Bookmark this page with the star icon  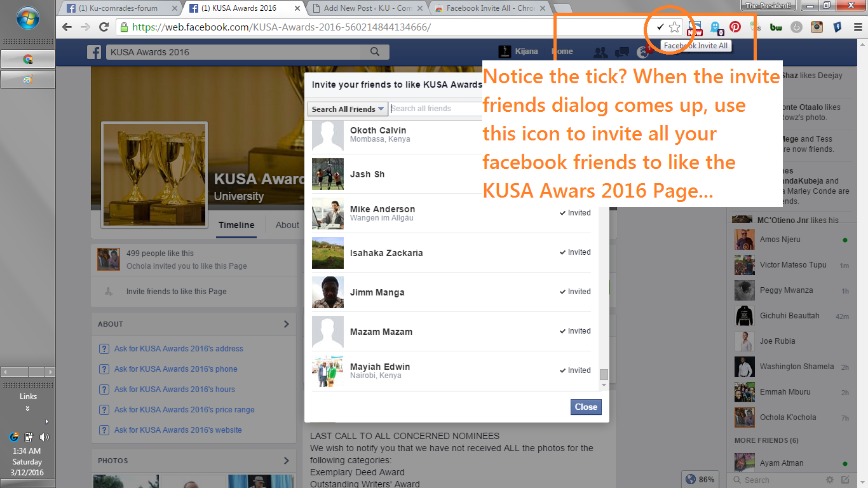point(674,27)
